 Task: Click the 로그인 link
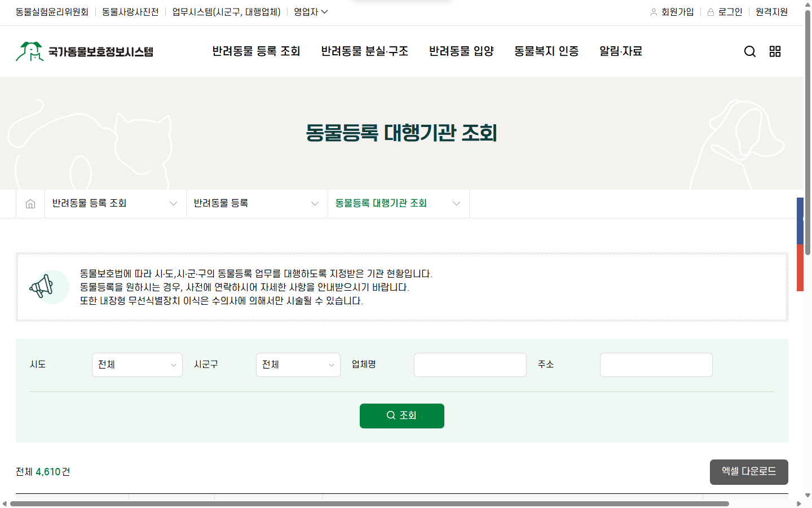(725, 12)
